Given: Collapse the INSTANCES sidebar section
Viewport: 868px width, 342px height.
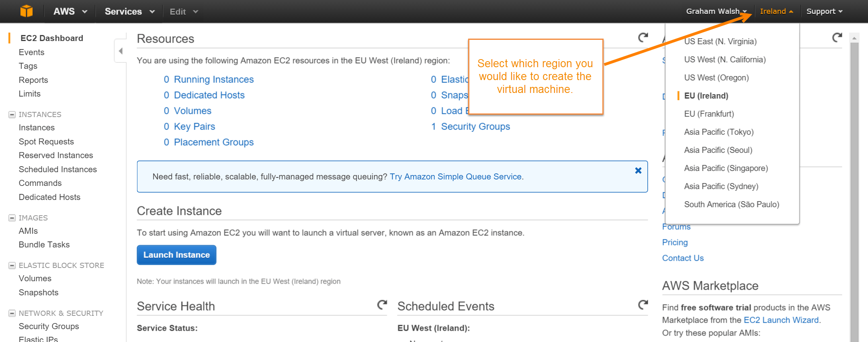Looking at the screenshot, I should (x=12, y=115).
